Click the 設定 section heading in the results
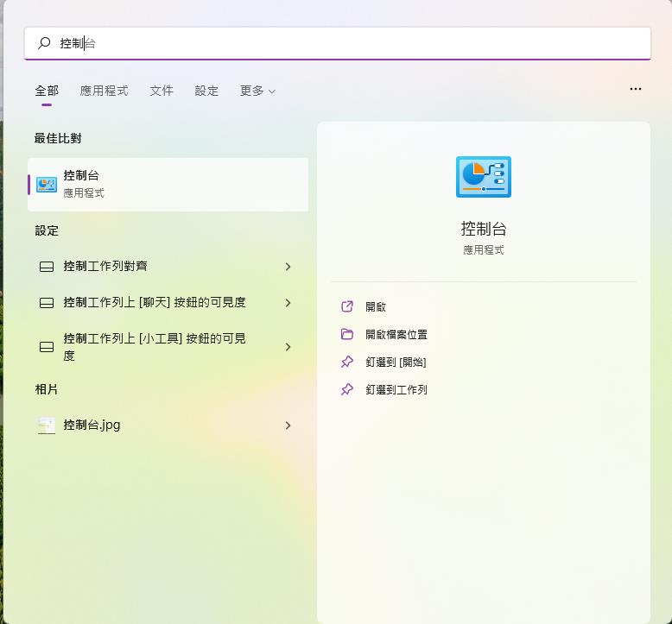Image resolution: width=672 pixels, height=624 pixels. (x=47, y=230)
